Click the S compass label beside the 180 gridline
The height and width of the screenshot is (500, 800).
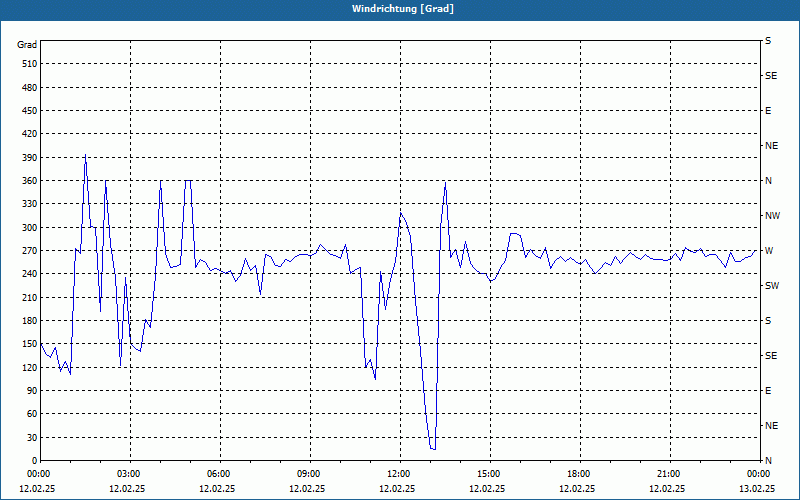(x=768, y=321)
